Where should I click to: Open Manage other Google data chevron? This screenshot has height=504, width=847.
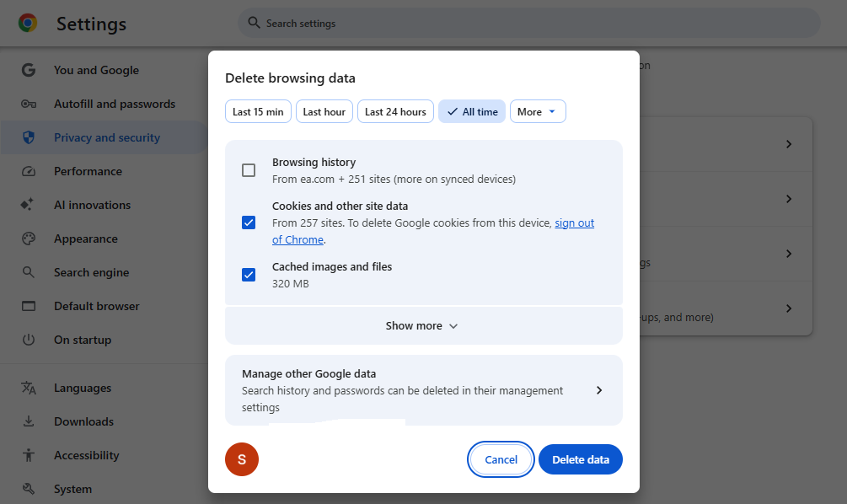tap(599, 390)
